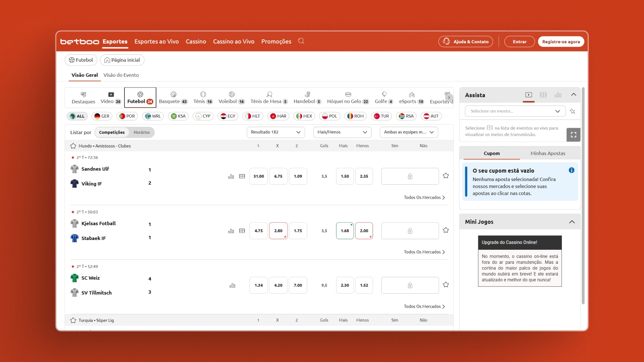Screen dimensions: 644x362
Task: Click the Página inicial button
Action: (122, 60)
